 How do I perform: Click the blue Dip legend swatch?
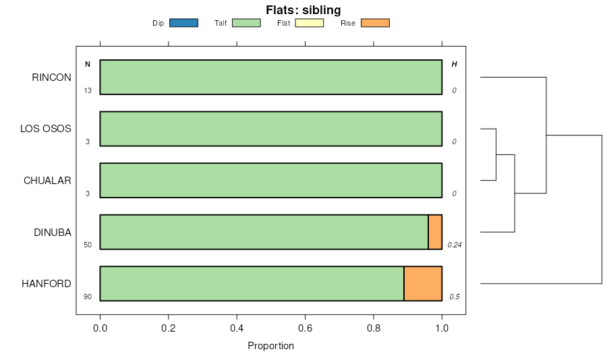pyautogui.click(x=183, y=23)
